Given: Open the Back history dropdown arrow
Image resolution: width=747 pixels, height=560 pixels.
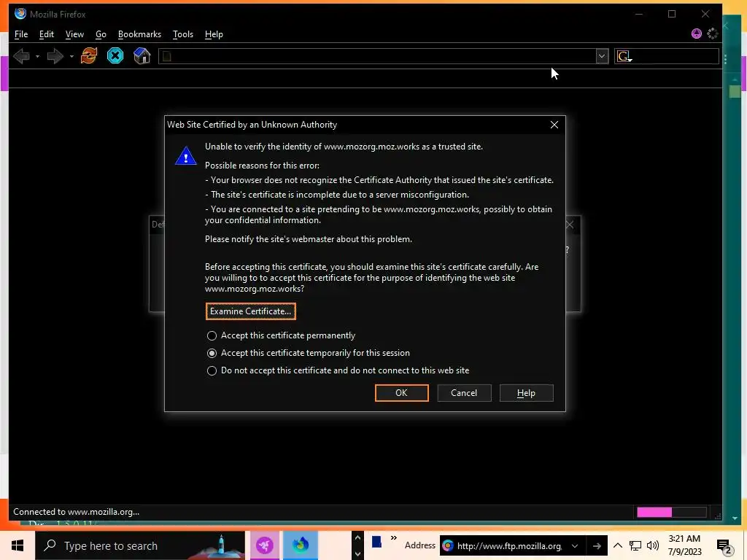Looking at the screenshot, I should pyautogui.click(x=37, y=56).
